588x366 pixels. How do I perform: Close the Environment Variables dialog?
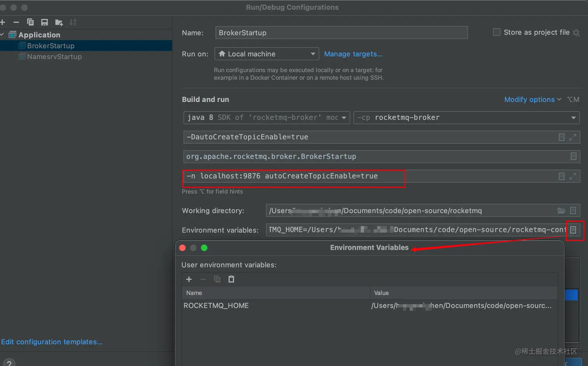(x=182, y=248)
